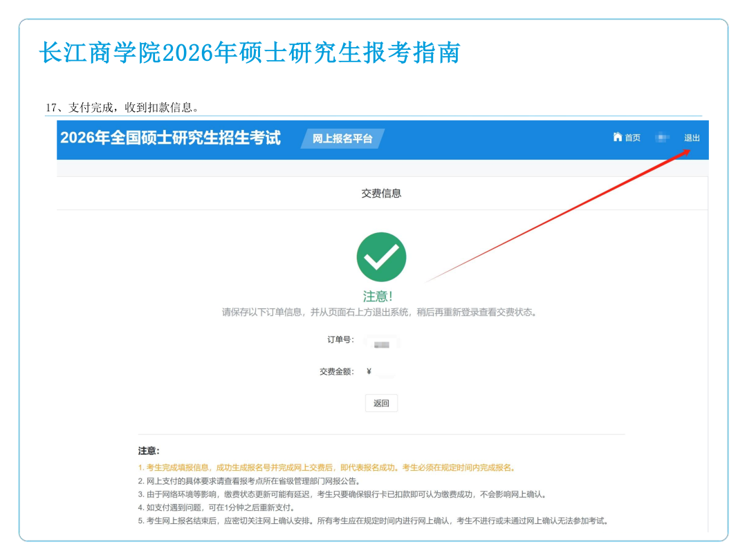Log out using the 退出 link

tap(692, 138)
